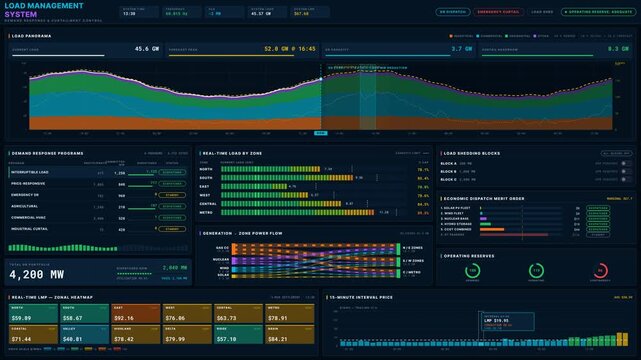Click the Solar PV Fleet merit order row

(525, 208)
